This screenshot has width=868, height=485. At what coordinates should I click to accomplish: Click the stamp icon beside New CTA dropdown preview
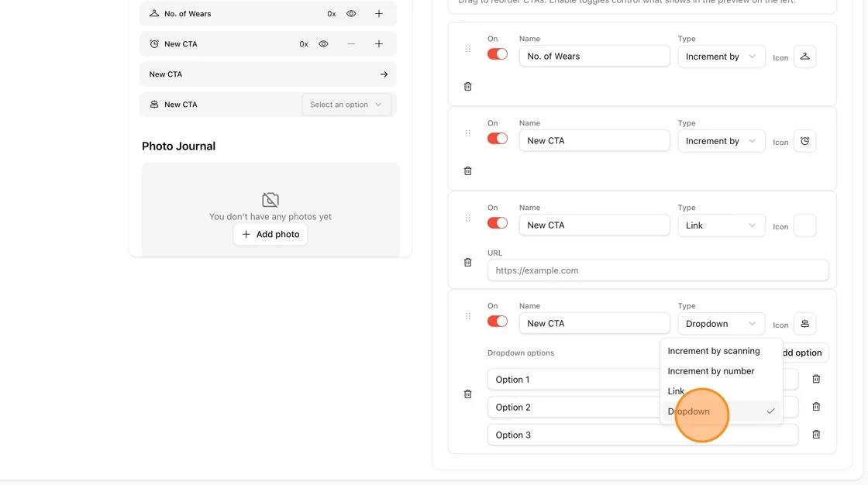(x=154, y=104)
